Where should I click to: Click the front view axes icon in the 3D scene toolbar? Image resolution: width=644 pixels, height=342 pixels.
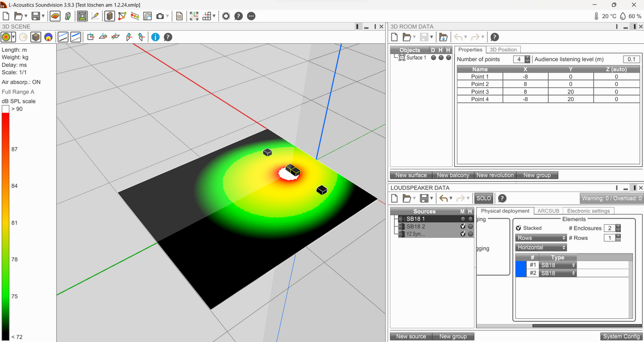click(91, 37)
